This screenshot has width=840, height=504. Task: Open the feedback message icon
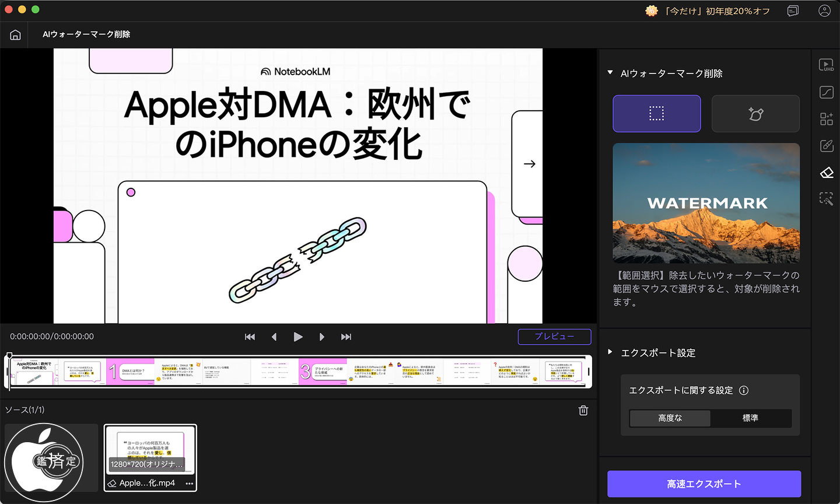793,11
